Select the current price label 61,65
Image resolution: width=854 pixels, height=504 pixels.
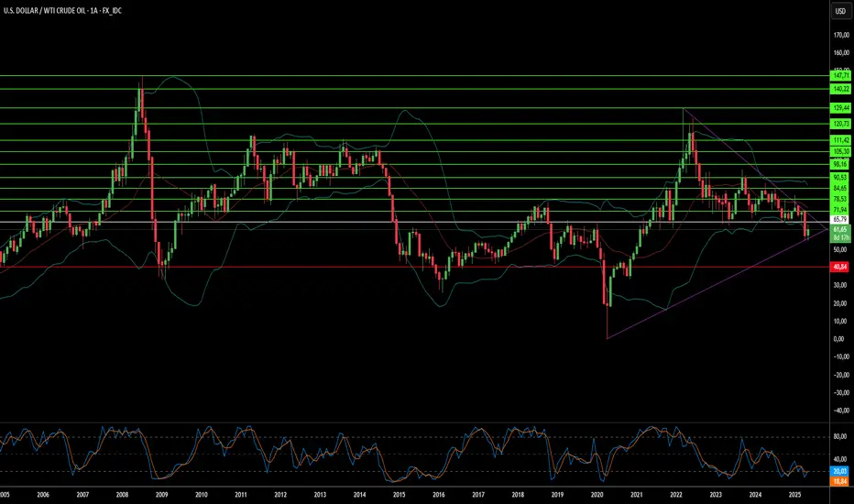840,229
